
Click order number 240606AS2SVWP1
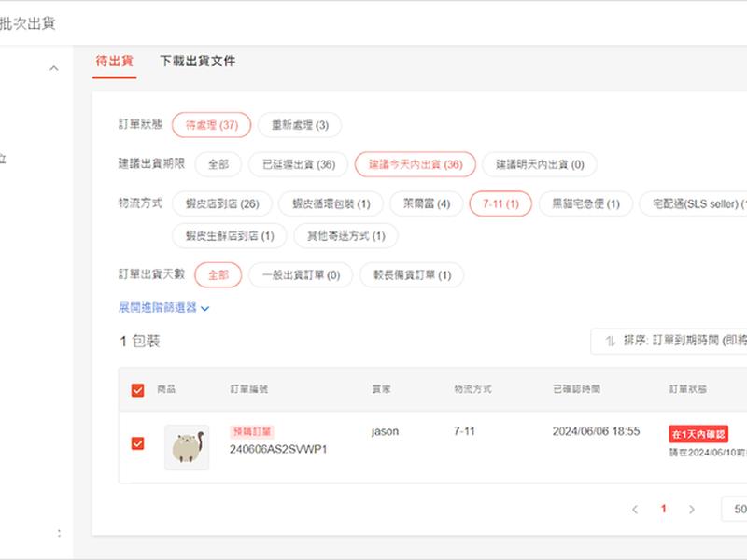coord(278,450)
